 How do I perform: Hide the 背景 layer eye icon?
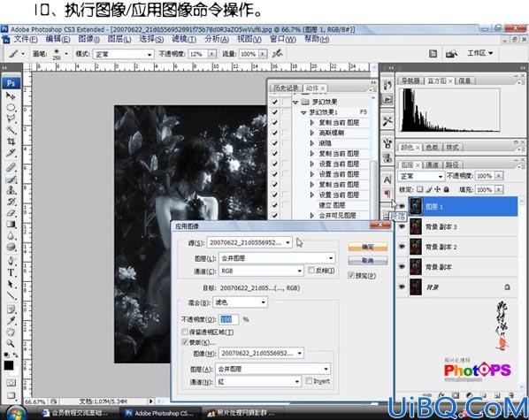(x=402, y=286)
